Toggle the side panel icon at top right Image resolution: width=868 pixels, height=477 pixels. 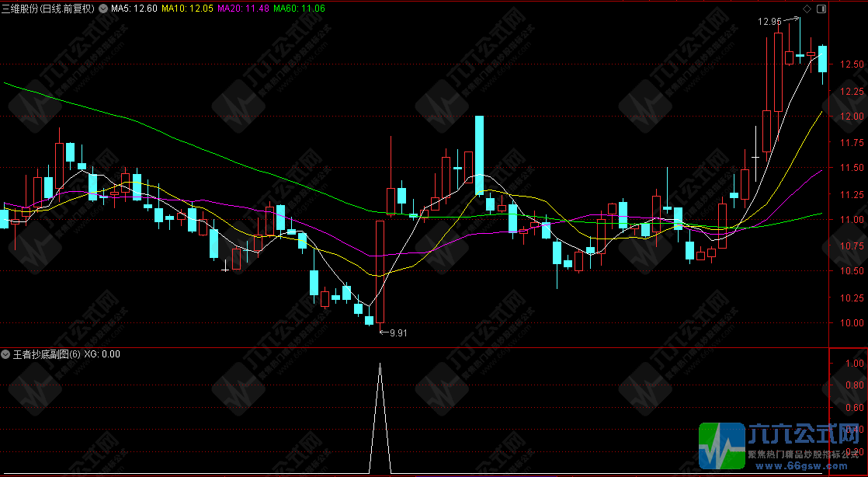[821, 9]
